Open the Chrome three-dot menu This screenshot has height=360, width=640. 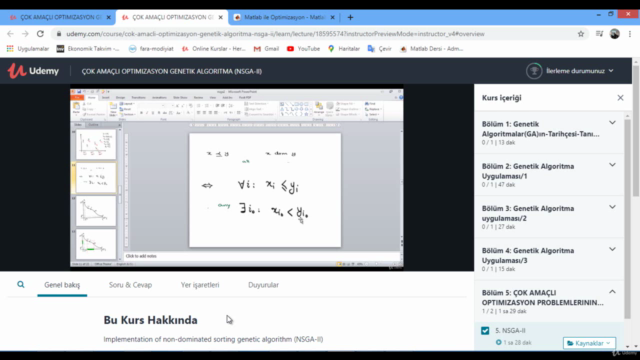tap(630, 34)
